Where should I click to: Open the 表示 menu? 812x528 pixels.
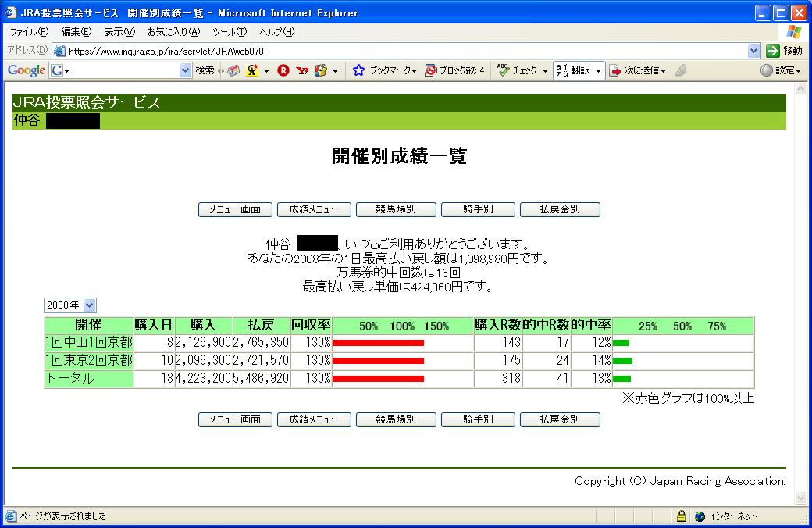(119, 32)
